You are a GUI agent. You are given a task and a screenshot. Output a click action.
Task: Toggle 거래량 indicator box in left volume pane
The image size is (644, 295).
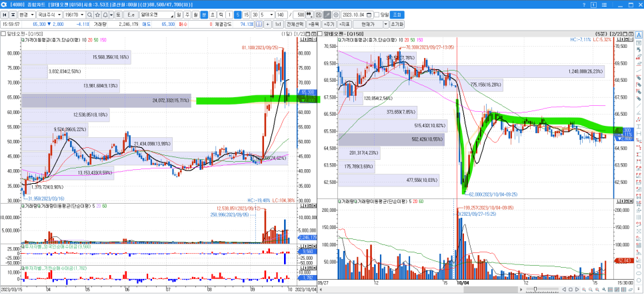[x=23, y=206]
